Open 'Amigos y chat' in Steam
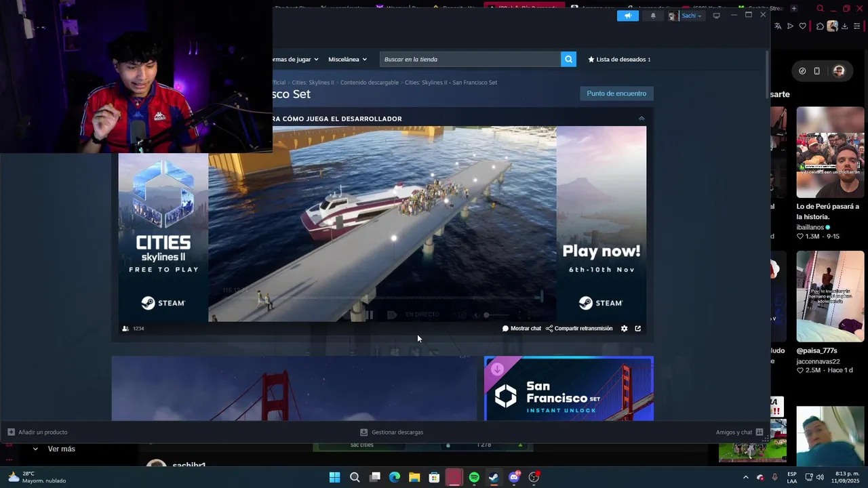The width and height of the screenshot is (868, 488). [x=740, y=432]
